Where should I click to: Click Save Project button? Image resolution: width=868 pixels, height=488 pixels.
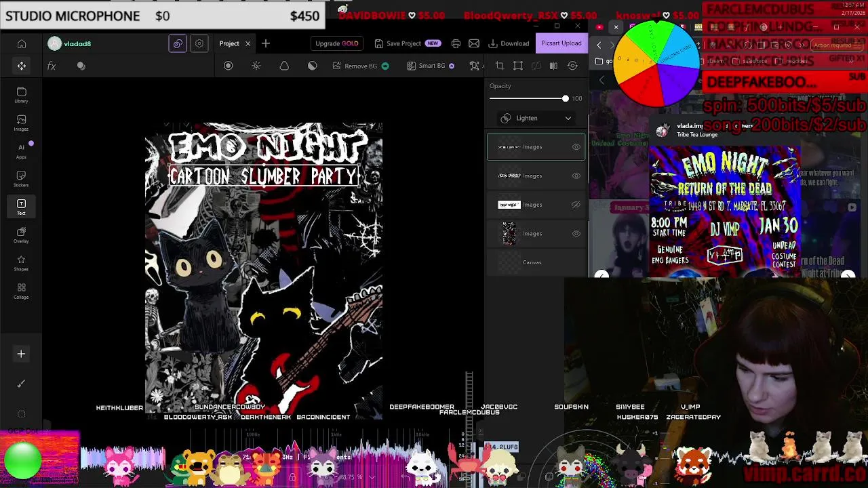tap(407, 43)
